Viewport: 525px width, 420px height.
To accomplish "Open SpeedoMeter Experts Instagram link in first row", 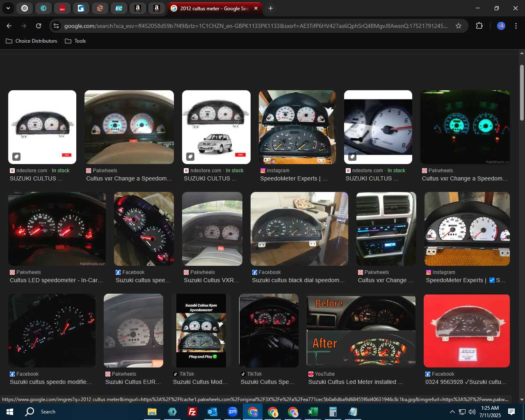I will (294, 178).
